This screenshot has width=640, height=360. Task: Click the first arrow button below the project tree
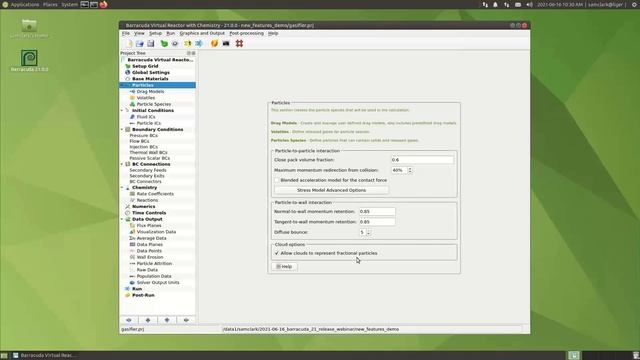click(129, 320)
